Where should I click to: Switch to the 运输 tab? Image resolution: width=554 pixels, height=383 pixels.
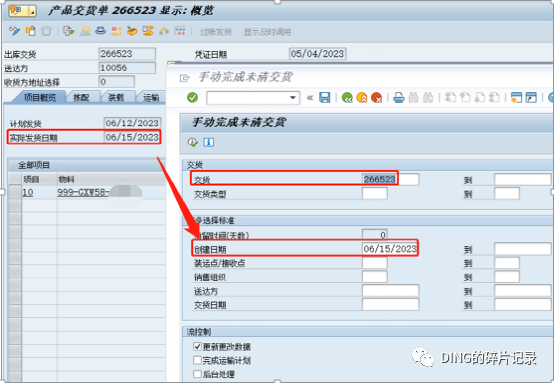coord(151,98)
